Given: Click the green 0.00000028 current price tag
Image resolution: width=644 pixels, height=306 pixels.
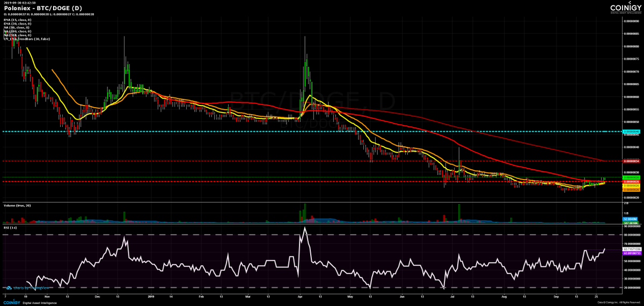Looking at the screenshot, I should 631,177.
